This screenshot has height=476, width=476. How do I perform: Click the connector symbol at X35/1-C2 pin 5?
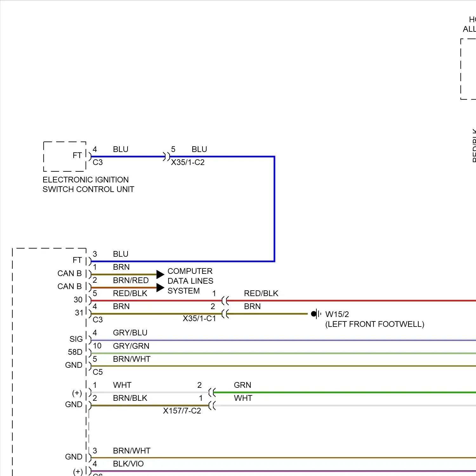pos(167,156)
